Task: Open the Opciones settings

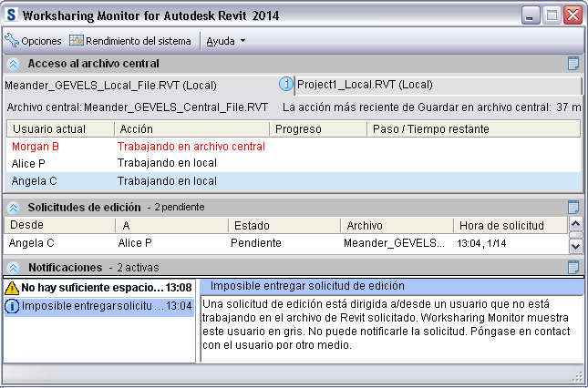Action: [33, 40]
